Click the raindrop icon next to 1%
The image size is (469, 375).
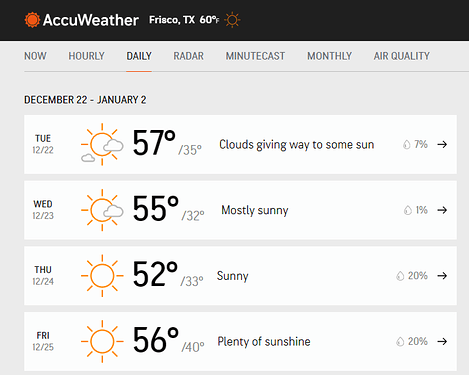click(x=408, y=210)
